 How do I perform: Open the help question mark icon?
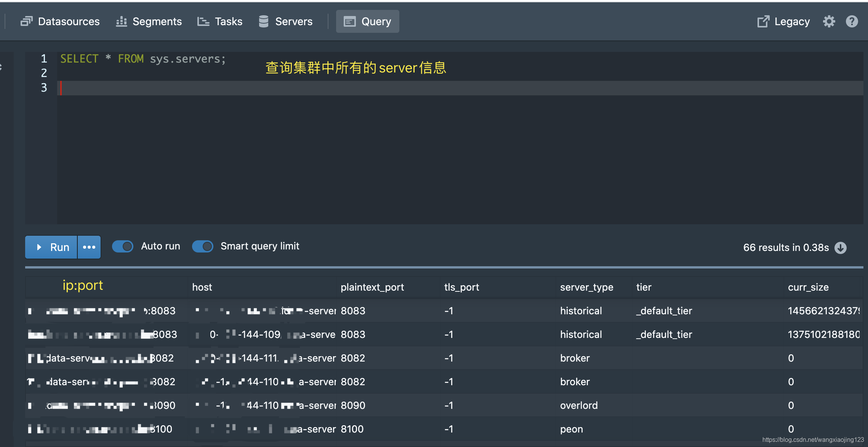[852, 21]
